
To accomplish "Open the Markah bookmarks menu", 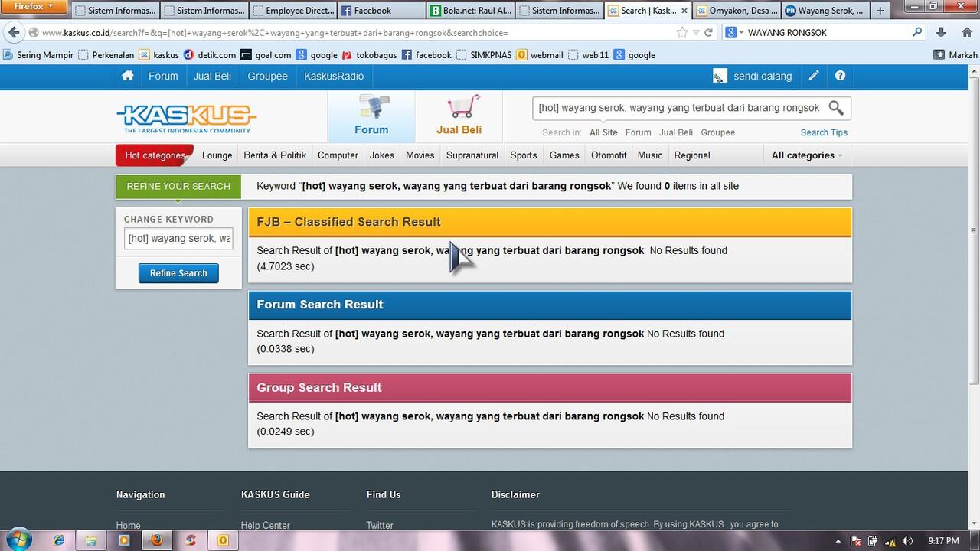I will click(x=956, y=55).
